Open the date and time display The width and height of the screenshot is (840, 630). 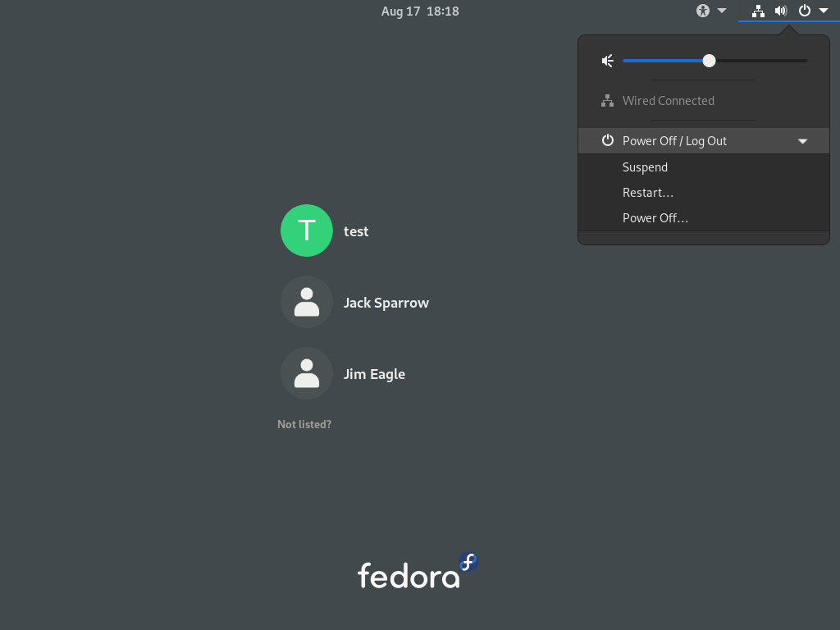[420, 11]
